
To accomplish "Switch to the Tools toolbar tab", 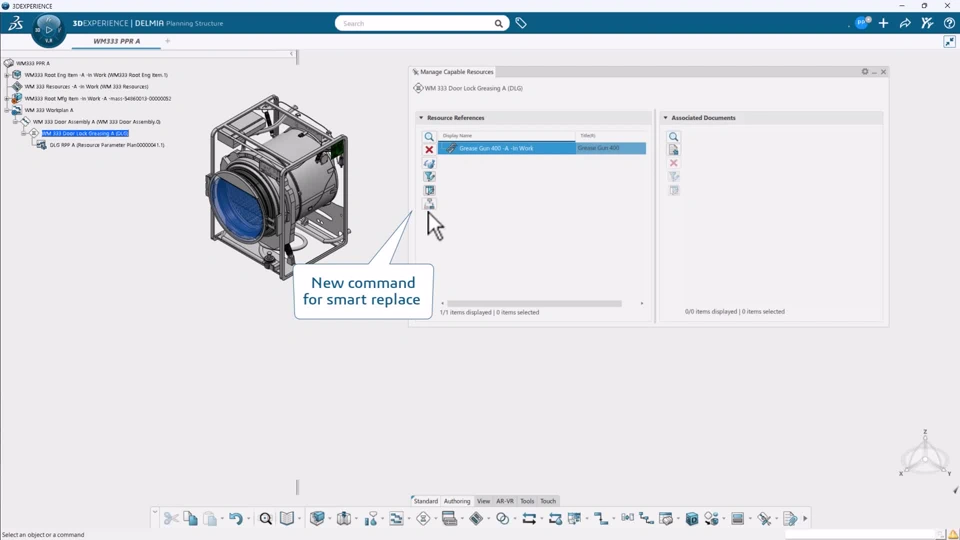I will (x=527, y=501).
